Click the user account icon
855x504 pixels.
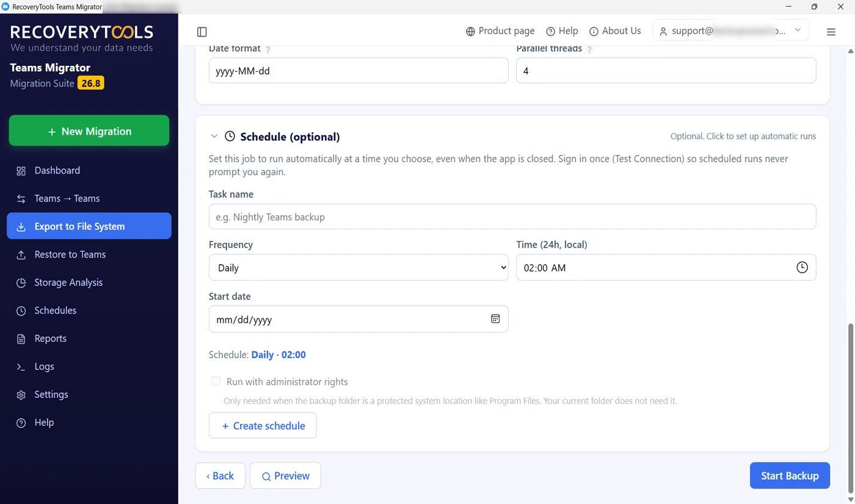tap(663, 31)
